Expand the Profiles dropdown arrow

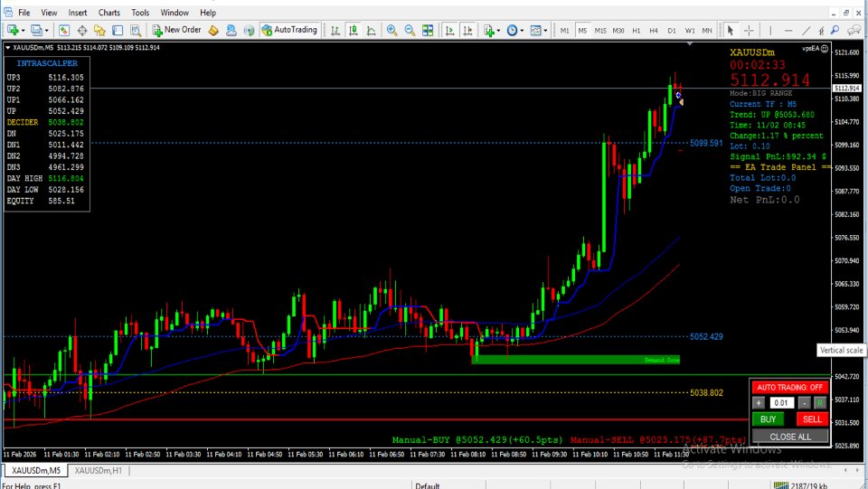click(46, 31)
